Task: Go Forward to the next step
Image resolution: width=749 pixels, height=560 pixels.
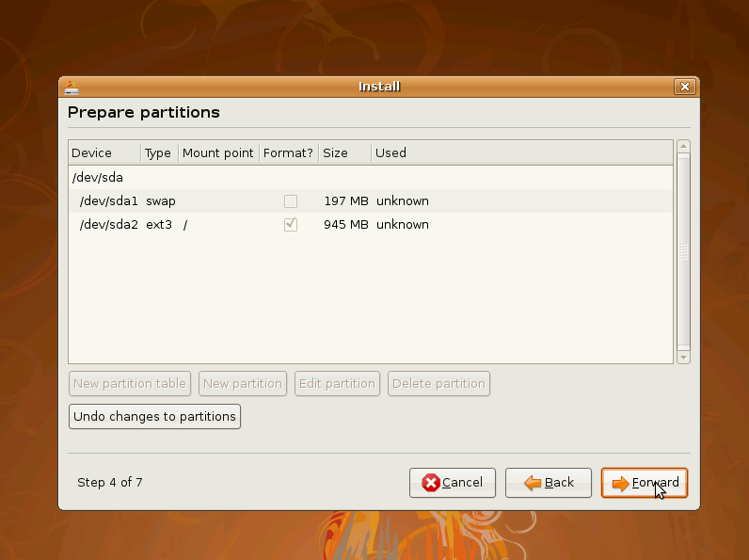Action: pyautogui.click(x=645, y=483)
